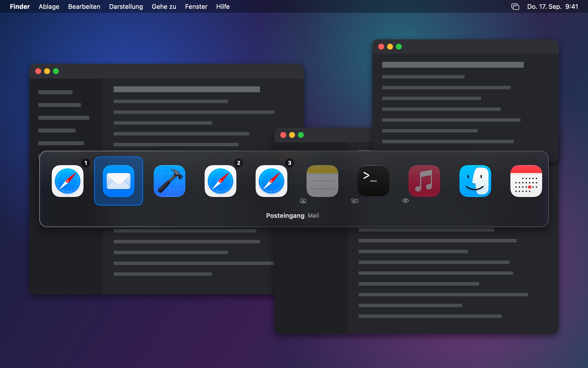Viewport: 588px width, 368px height.
Task: Select the highlighted Mail app icon
Action: click(x=119, y=181)
